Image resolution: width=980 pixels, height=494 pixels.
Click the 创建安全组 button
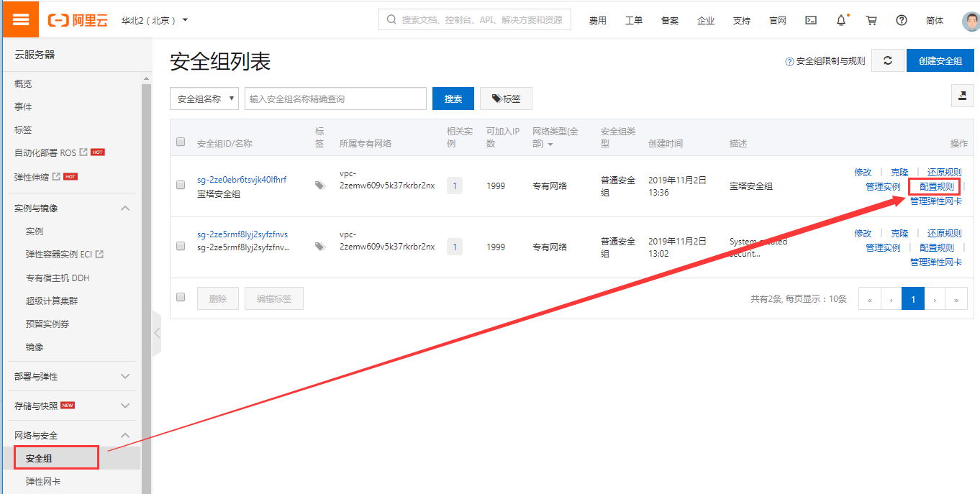[x=940, y=61]
